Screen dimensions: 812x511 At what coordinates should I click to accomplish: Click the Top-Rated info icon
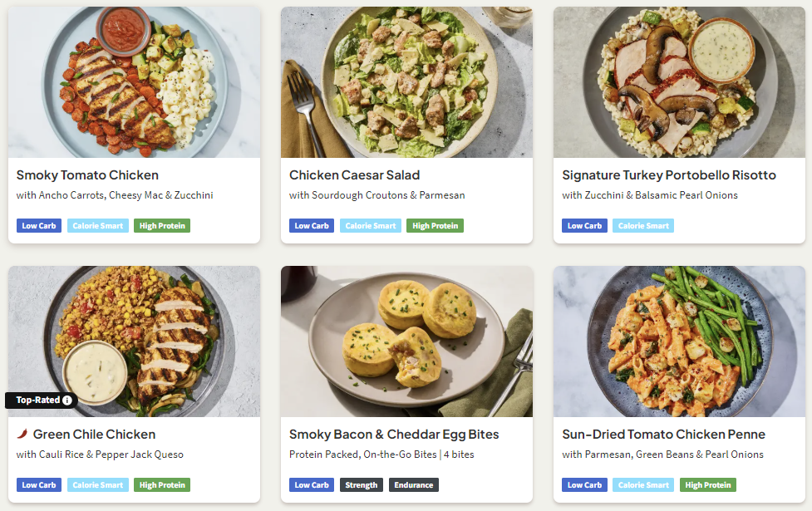click(x=67, y=400)
